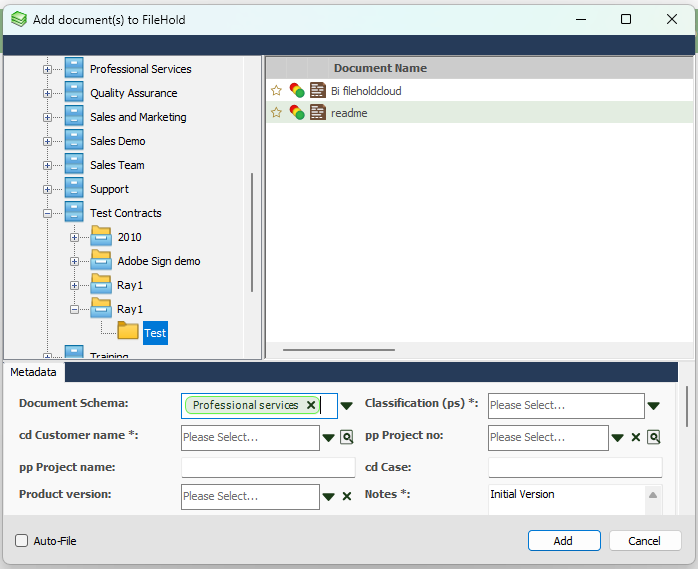The width and height of the screenshot is (698, 569).
Task: Open the Product version dropdown arrow
Action: coord(328,496)
